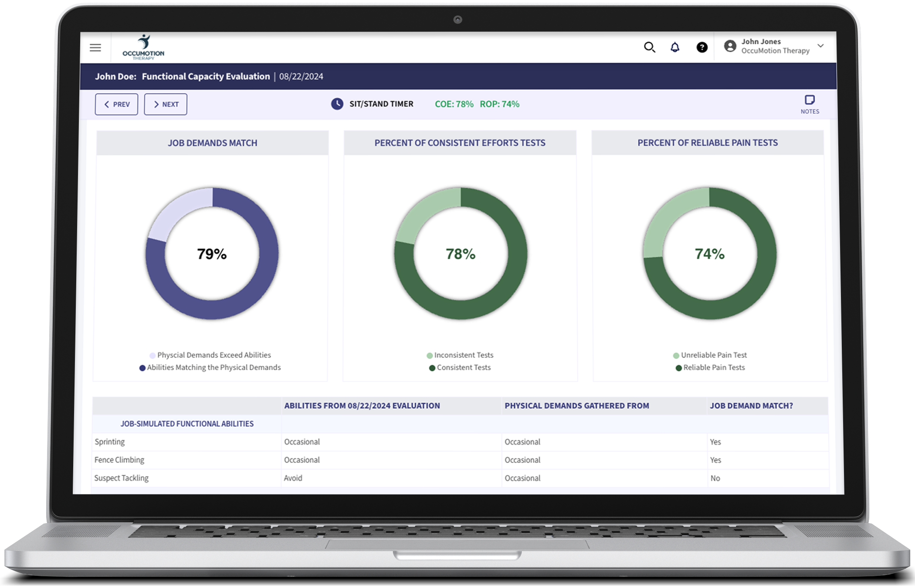Expand the Job Demand Match column header
This screenshot has width=915, height=588.
[x=751, y=406]
